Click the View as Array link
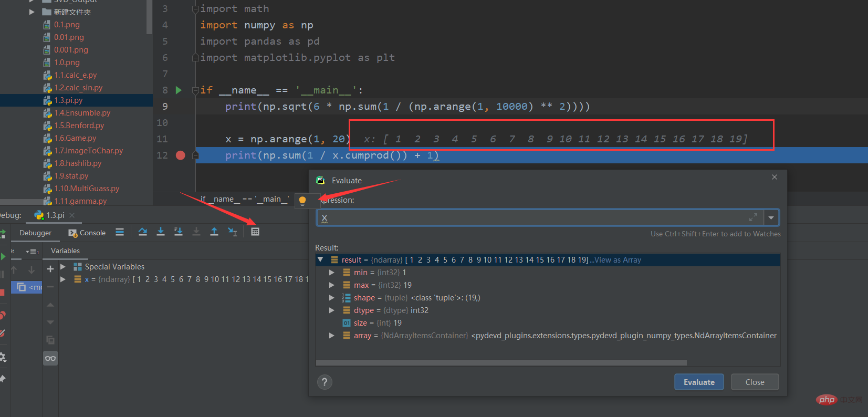 coord(618,259)
